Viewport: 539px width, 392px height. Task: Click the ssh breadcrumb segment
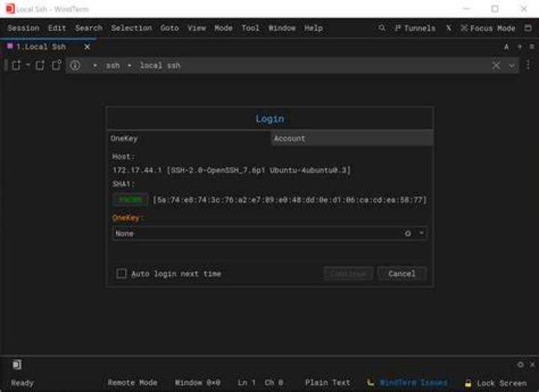[x=113, y=65]
